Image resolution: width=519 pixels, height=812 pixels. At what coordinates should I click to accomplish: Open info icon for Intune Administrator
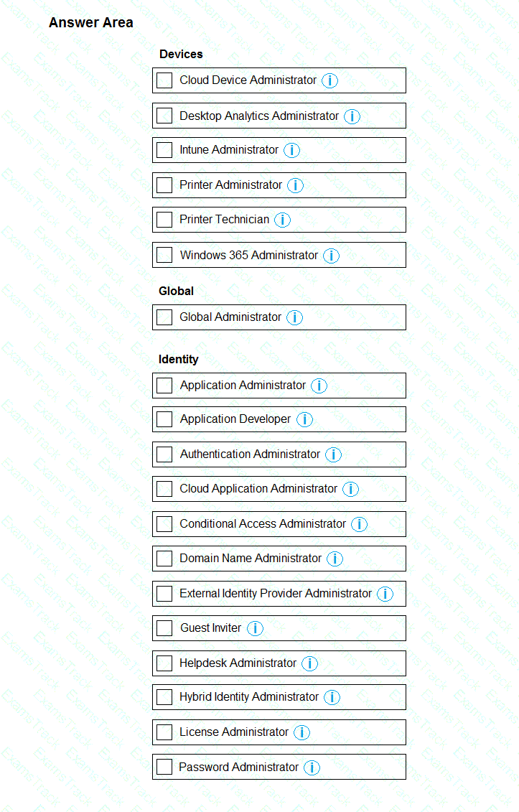click(x=291, y=150)
